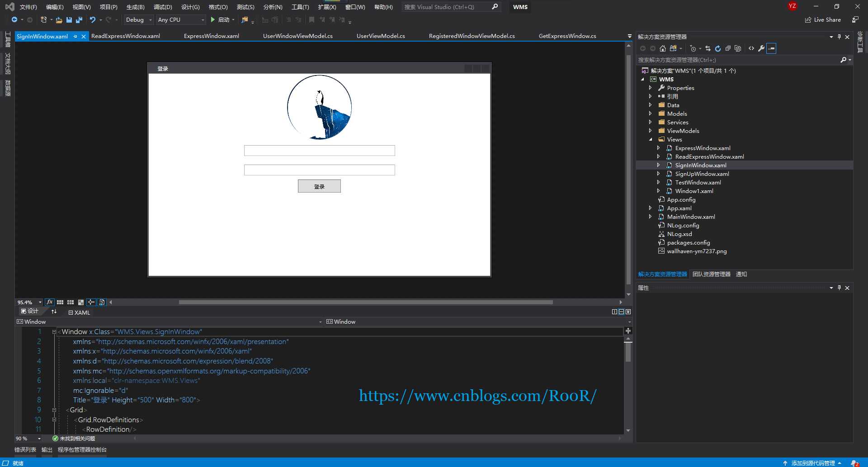Click the feedback icon next to Live Share
This screenshot has height=467, width=868.
click(855, 20)
